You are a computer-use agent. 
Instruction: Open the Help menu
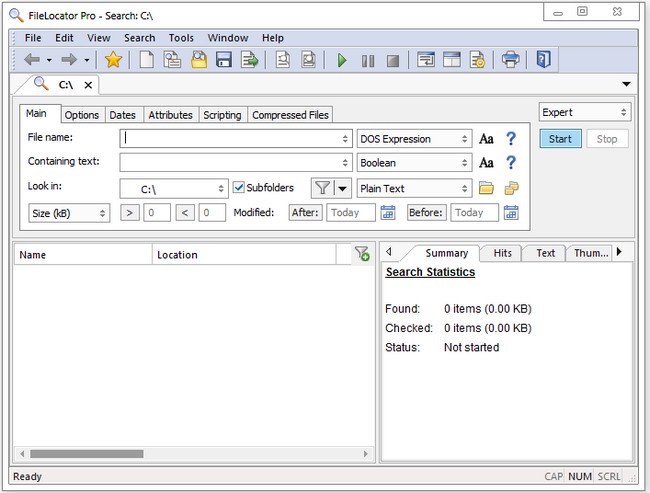coord(273,38)
